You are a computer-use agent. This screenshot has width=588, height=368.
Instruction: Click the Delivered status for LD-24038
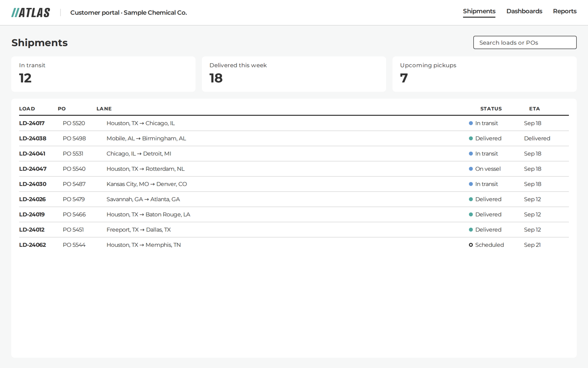485,138
